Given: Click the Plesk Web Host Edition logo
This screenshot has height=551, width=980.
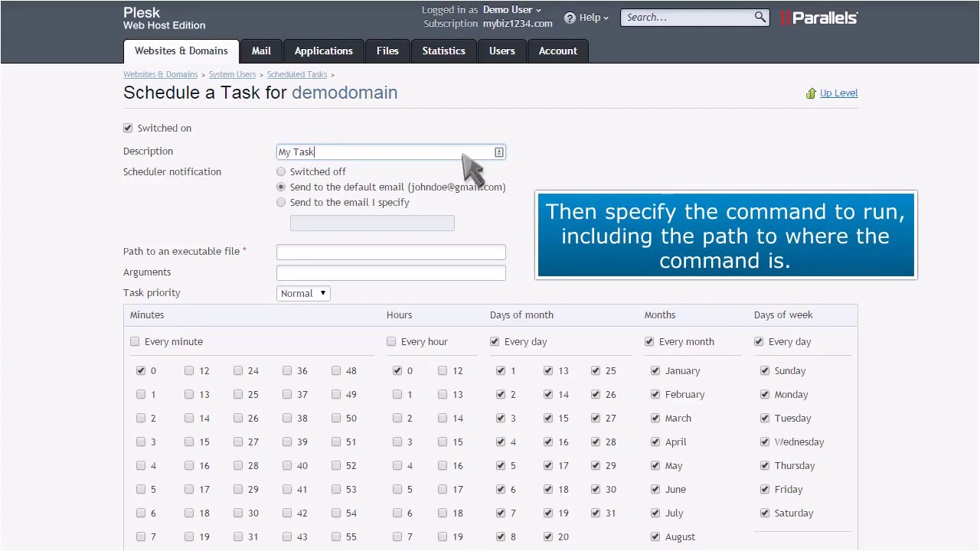Looking at the screenshot, I should pyautogui.click(x=164, y=18).
